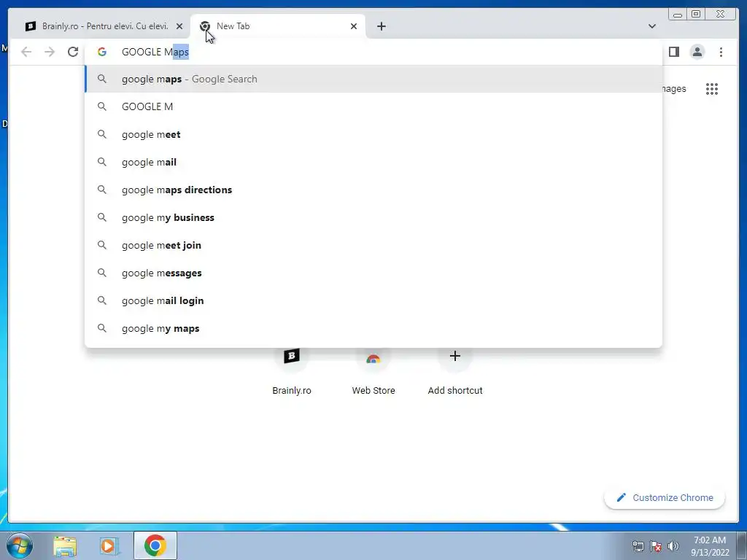747x560 pixels.
Task: Select suggestion google meet join
Action: click(373, 245)
